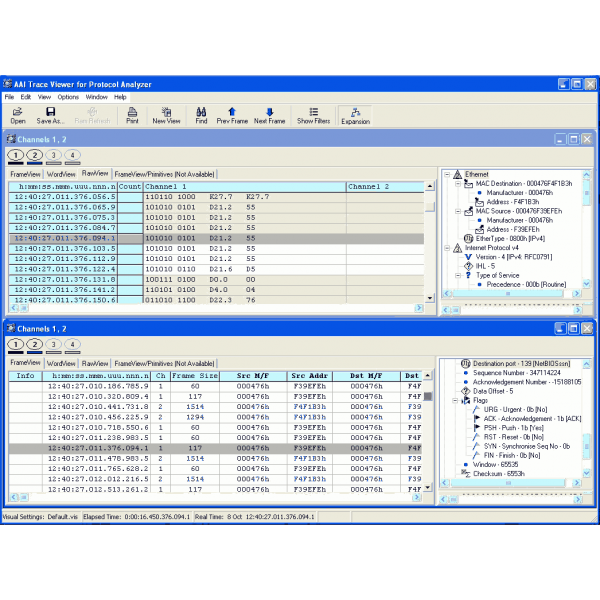Screen dimensions: 600x600
Task: Collapse the MAC Destination tree node
Action: point(458,184)
